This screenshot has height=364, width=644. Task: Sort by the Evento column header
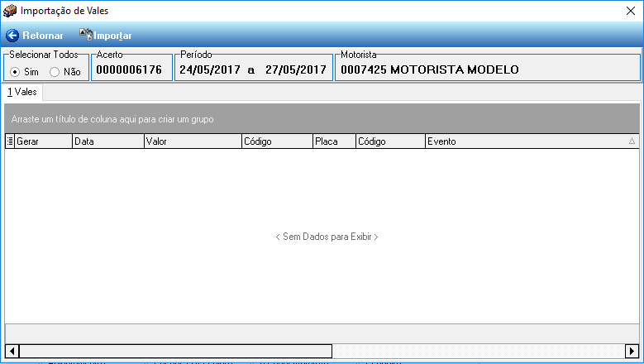pyautogui.click(x=532, y=141)
